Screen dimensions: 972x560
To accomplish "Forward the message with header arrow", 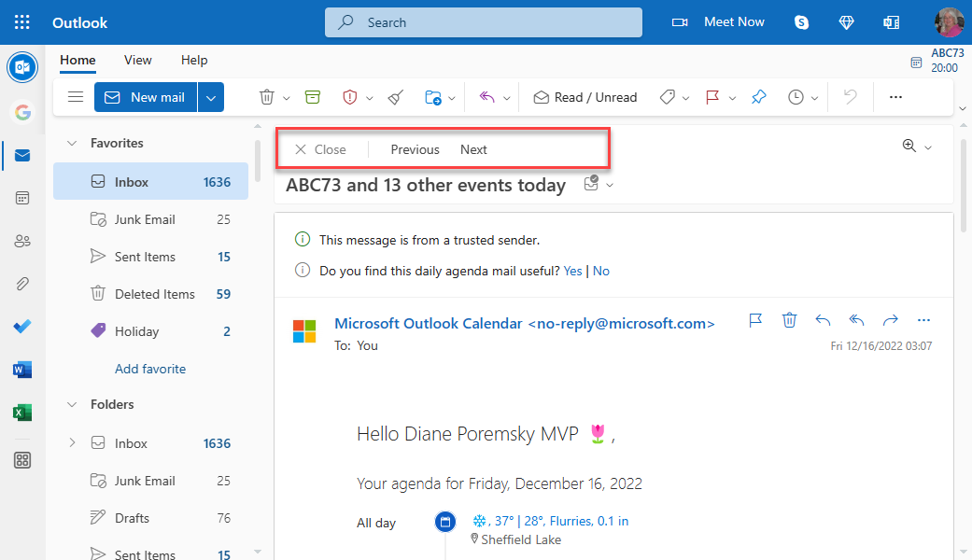I will coord(890,320).
